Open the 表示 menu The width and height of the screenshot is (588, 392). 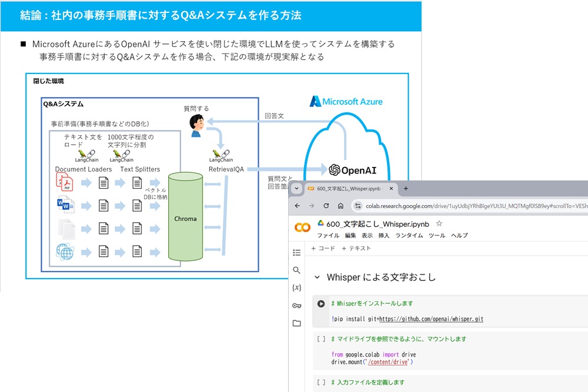[367, 235]
